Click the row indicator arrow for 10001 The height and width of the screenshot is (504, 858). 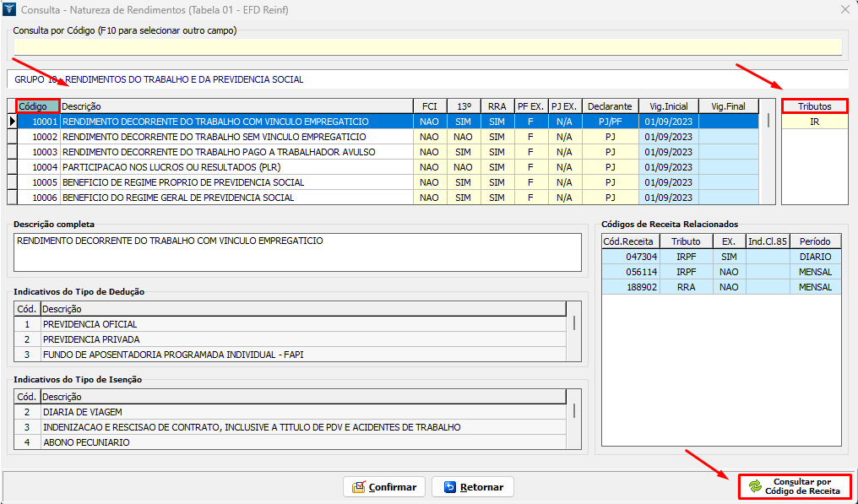click(x=12, y=122)
